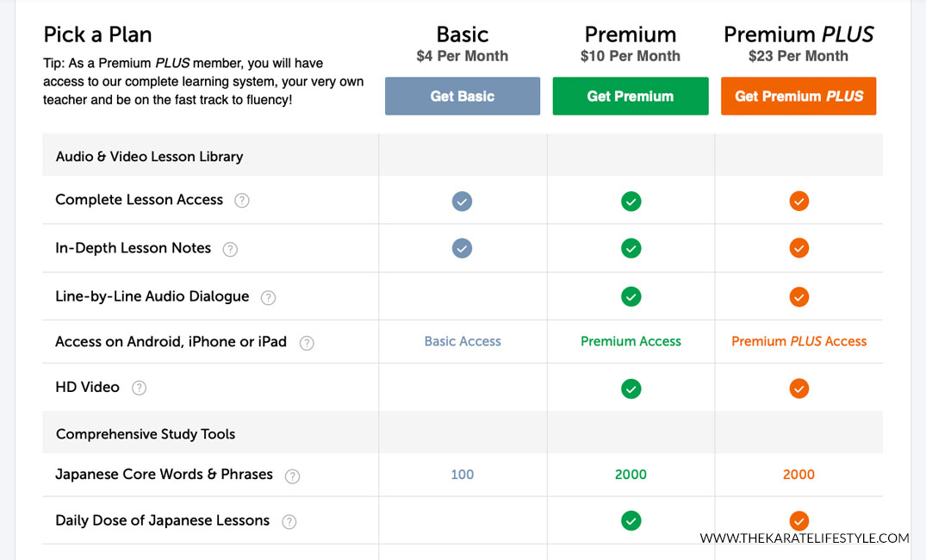Click Basic checkmark for Complete Lesson Access

pos(463,202)
